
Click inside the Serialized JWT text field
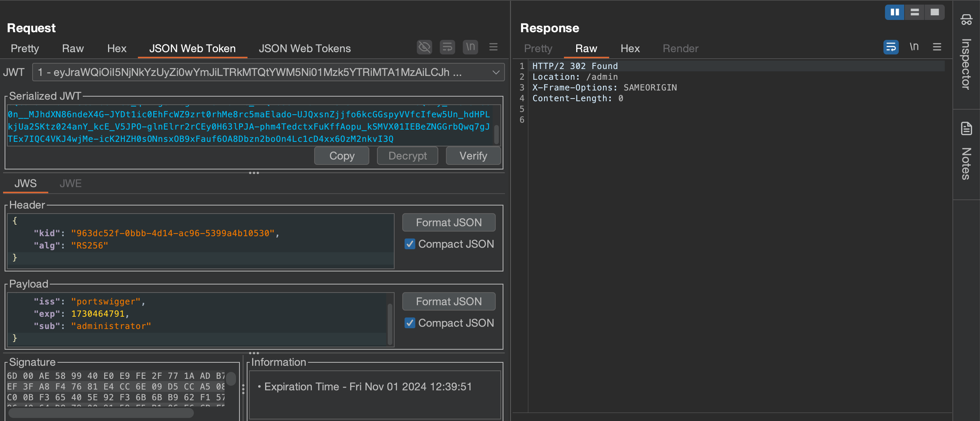(x=249, y=127)
